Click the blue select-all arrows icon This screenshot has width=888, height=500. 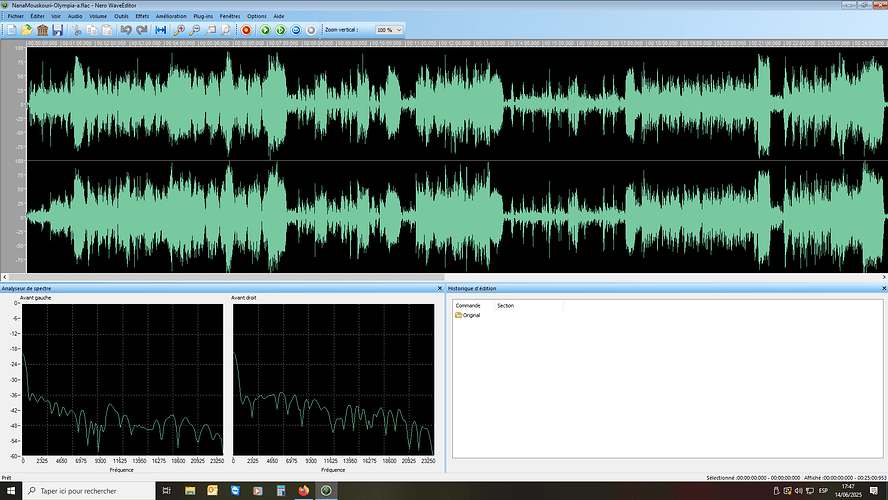pos(161,30)
